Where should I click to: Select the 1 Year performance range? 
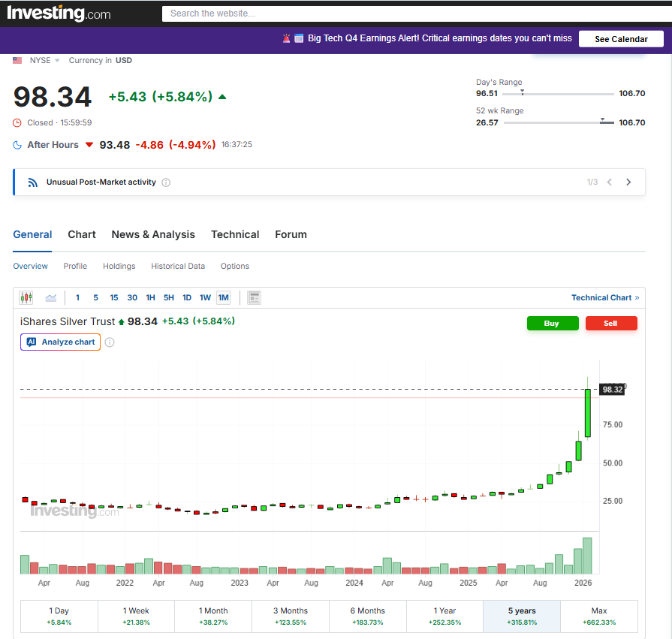coord(444,616)
